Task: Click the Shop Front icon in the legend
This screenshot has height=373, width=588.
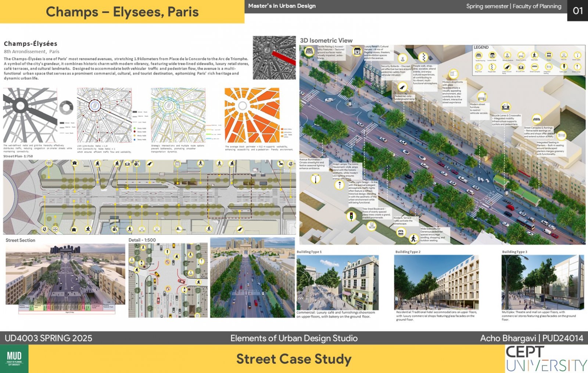Action: point(478,67)
